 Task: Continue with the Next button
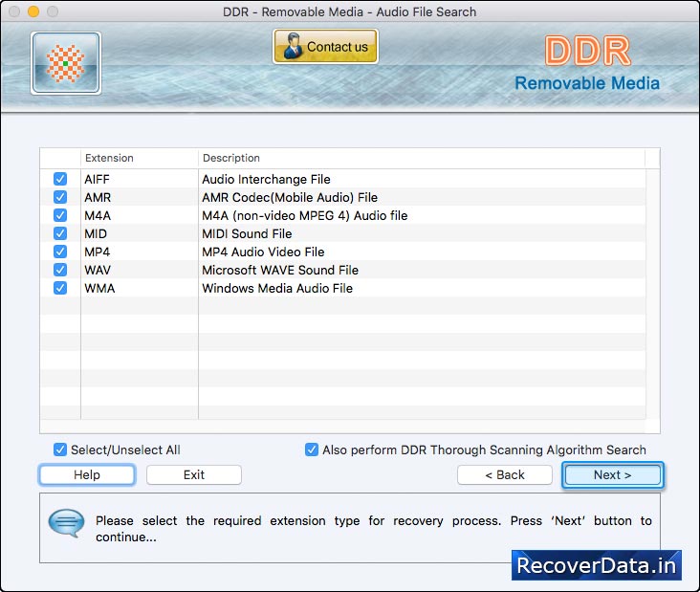pyautogui.click(x=612, y=474)
